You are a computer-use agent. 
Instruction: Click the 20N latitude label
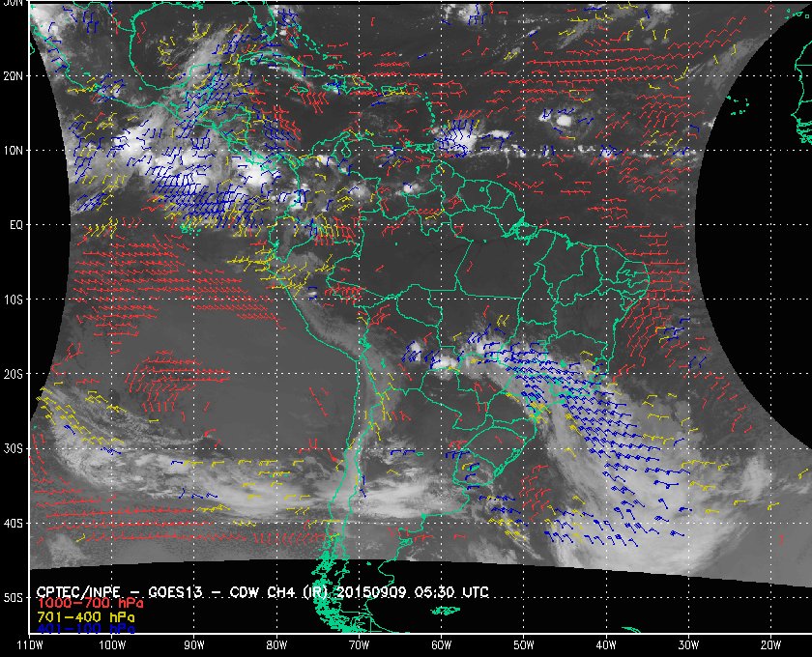[13, 76]
